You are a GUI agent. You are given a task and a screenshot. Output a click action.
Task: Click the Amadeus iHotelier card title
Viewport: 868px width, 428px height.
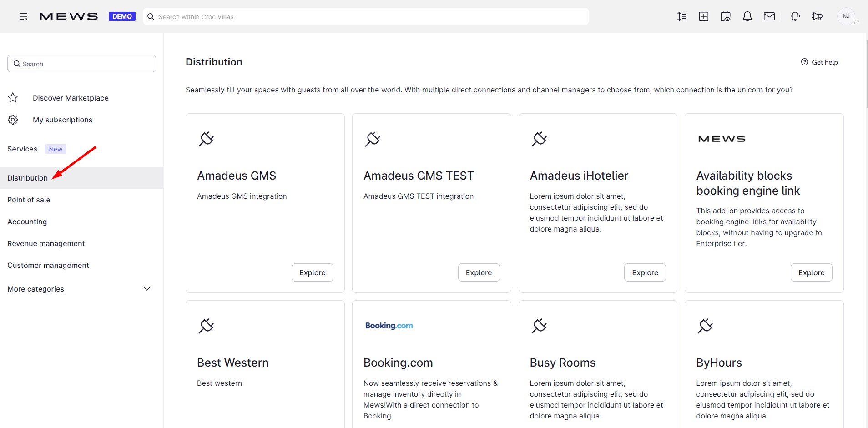(x=579, y=176)
